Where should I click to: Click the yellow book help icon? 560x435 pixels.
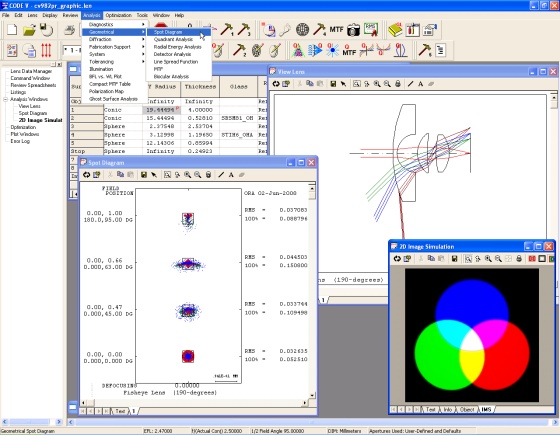click(395, 30)
